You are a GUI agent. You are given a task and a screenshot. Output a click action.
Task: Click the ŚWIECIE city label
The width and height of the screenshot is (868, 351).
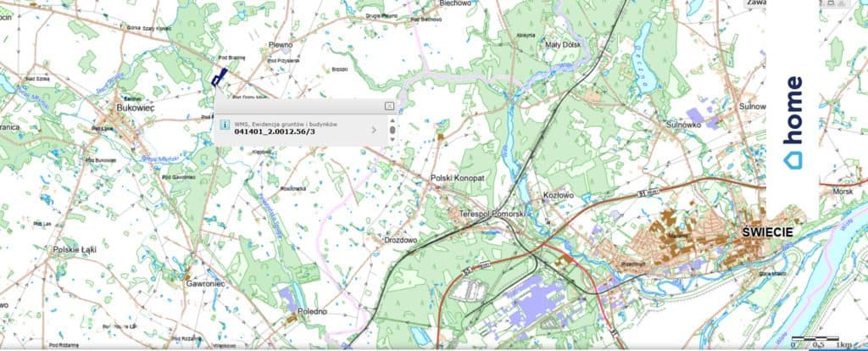point(767,233)
